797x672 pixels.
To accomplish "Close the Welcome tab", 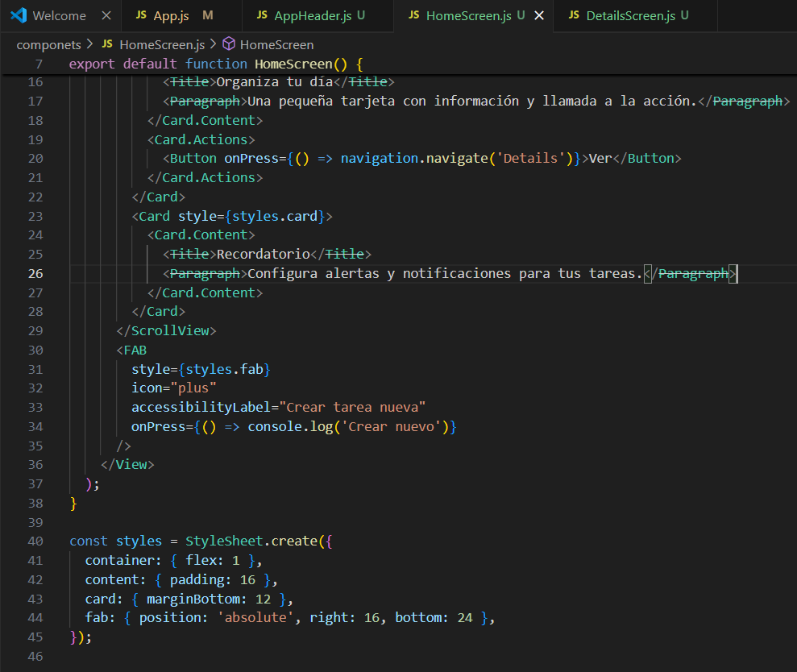I will (x=106, y=16).
